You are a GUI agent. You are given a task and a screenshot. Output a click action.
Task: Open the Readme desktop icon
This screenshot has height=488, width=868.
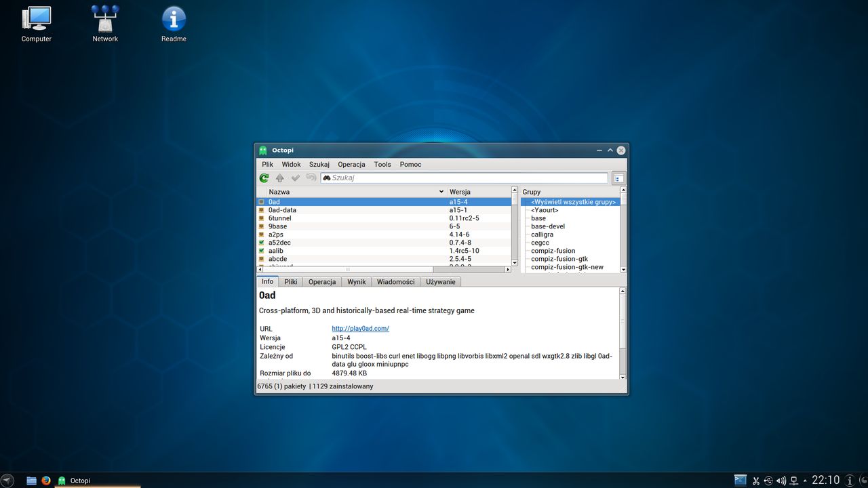[174, 24]
